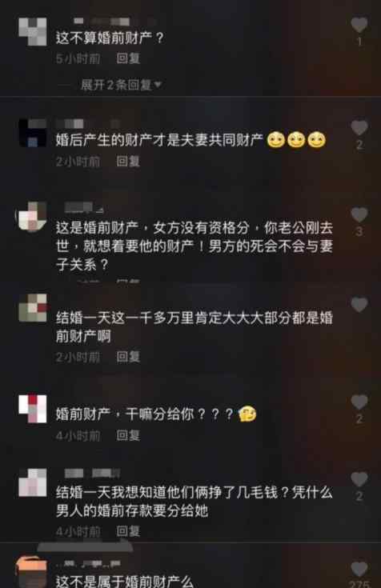Like the comment '这不算婚前财产？'
This screenshot has width=381, height=588.
pyautogui.click(x=359, y=25)
